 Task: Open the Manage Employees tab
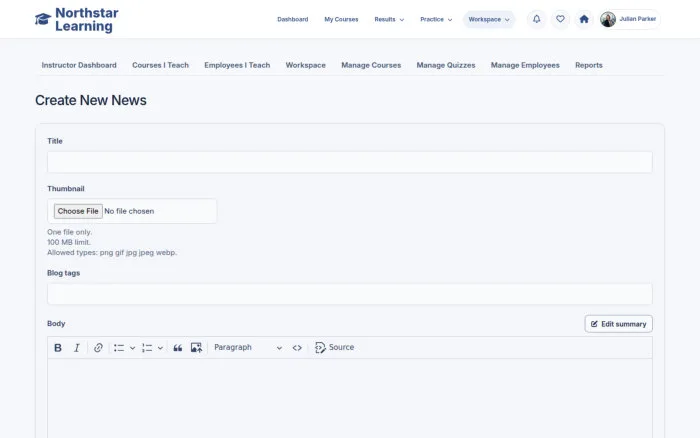525,65
